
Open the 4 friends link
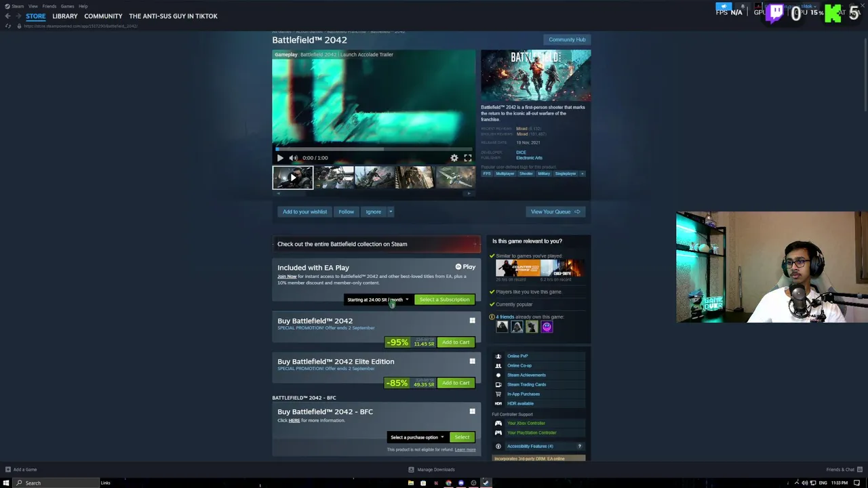(506, 317)
